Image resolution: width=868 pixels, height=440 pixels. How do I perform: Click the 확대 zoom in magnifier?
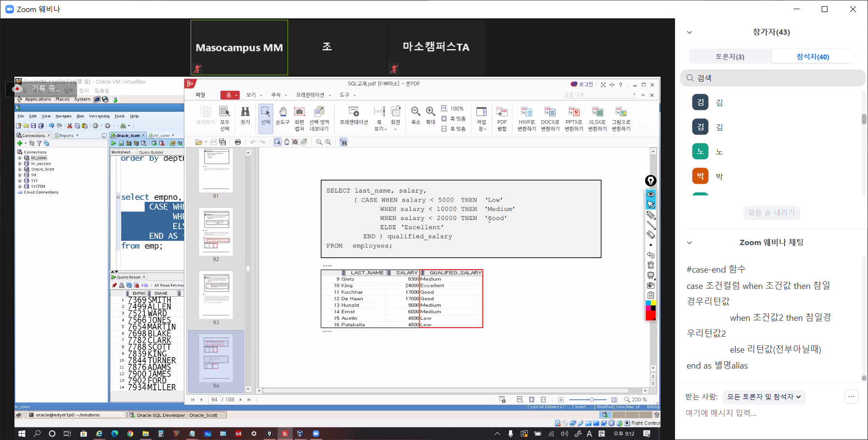coord(430,112)
